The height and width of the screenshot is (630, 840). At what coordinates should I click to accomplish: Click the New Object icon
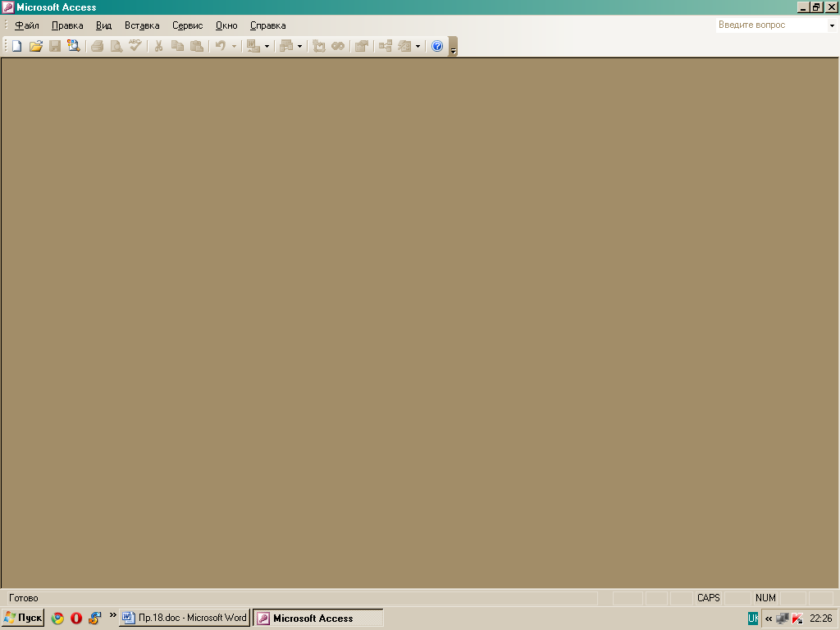point(404,46)
